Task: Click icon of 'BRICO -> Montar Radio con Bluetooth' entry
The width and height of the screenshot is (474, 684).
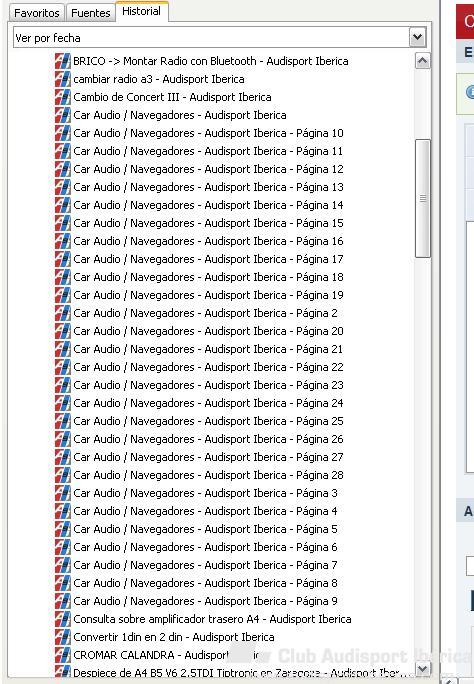Action: click(x=62, y=61)
